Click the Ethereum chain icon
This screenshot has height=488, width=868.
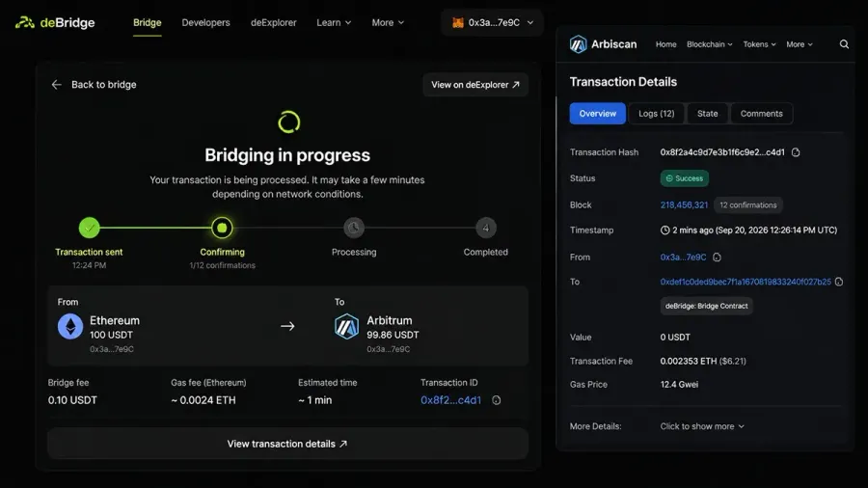pos(70,326)
